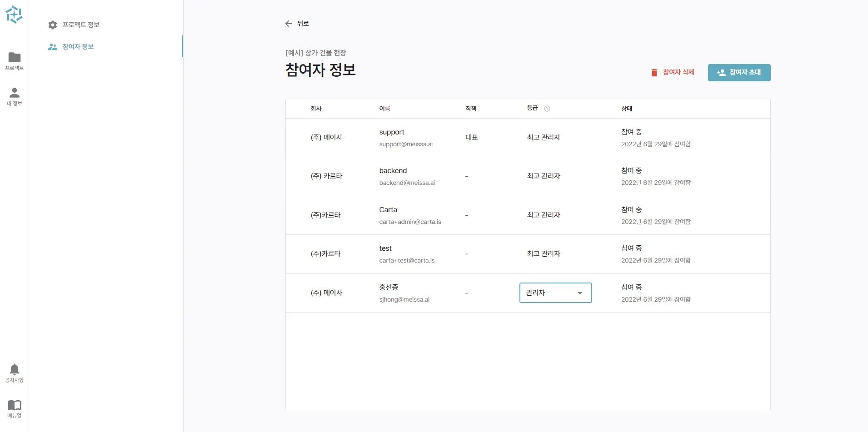This screenshot has height=432, width=868.
Task: Click the backend@meissa.ai email text
Action: (x=407, y=183)
